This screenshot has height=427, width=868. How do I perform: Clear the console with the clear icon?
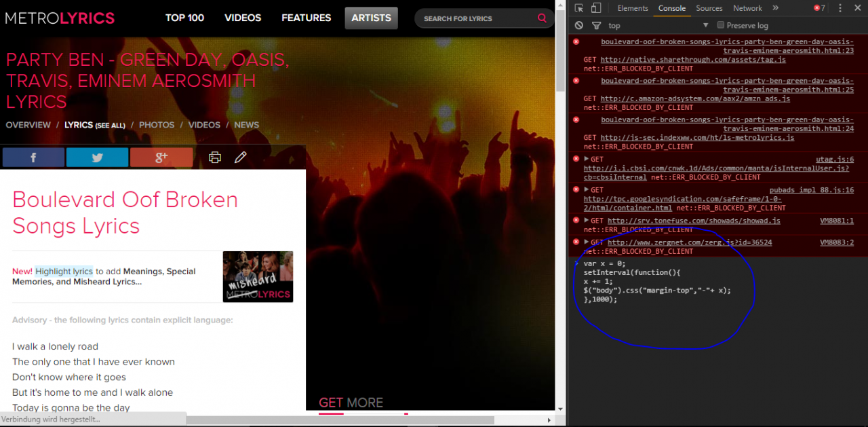point(579,25)
